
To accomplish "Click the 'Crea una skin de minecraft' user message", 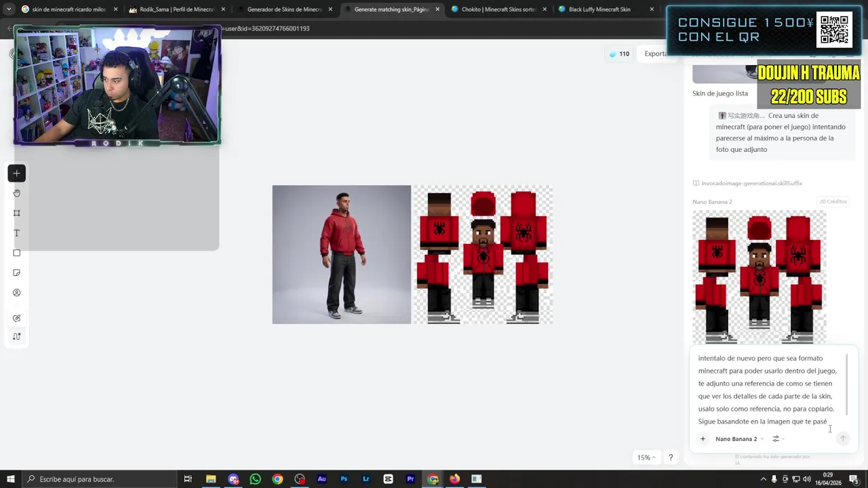I will [782, 132].
